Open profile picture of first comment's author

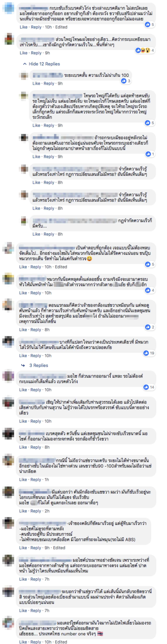coord(9,8)
